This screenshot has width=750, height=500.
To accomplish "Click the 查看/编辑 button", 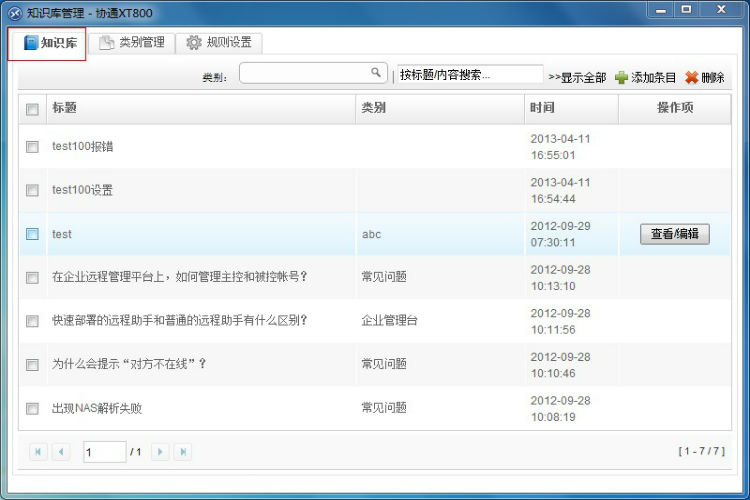I will [674, 234].
